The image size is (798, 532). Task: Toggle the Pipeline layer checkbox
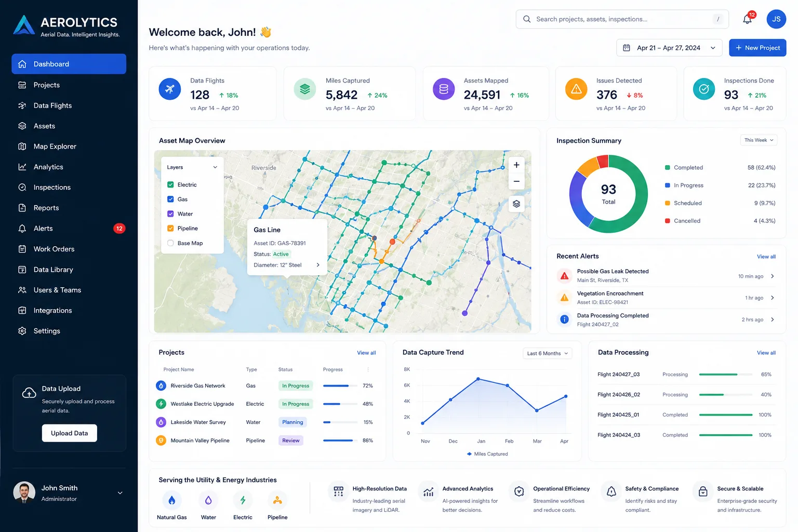(x=170, y=229)
